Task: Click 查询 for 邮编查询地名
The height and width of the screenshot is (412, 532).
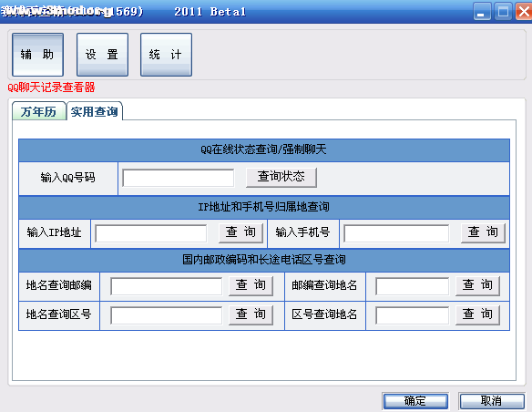Action: pos(477,285)
